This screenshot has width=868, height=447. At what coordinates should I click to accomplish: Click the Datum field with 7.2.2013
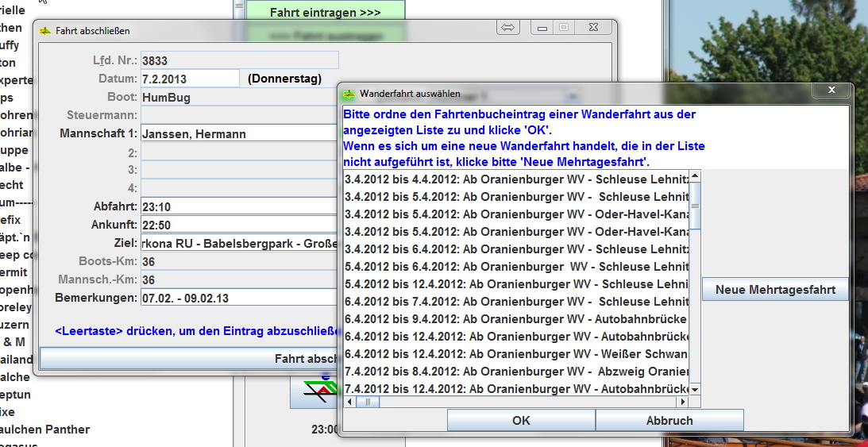coord(190,79)
